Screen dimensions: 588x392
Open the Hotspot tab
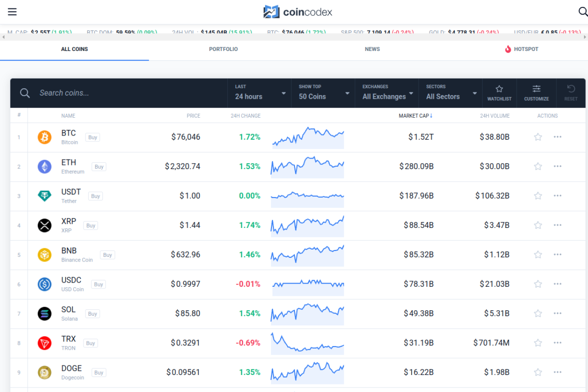(521, 49)
